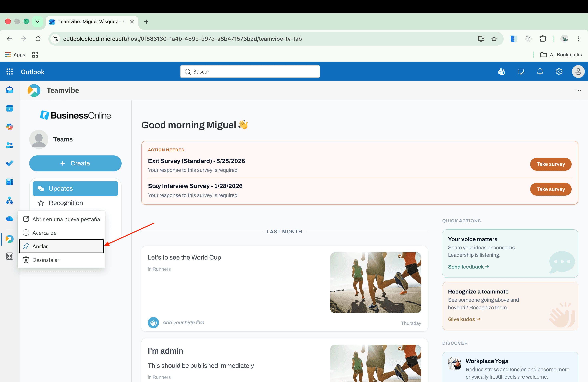Click the browser address bar URL
Viewport: 588px width, 382px height.
[x=182, y=39]
